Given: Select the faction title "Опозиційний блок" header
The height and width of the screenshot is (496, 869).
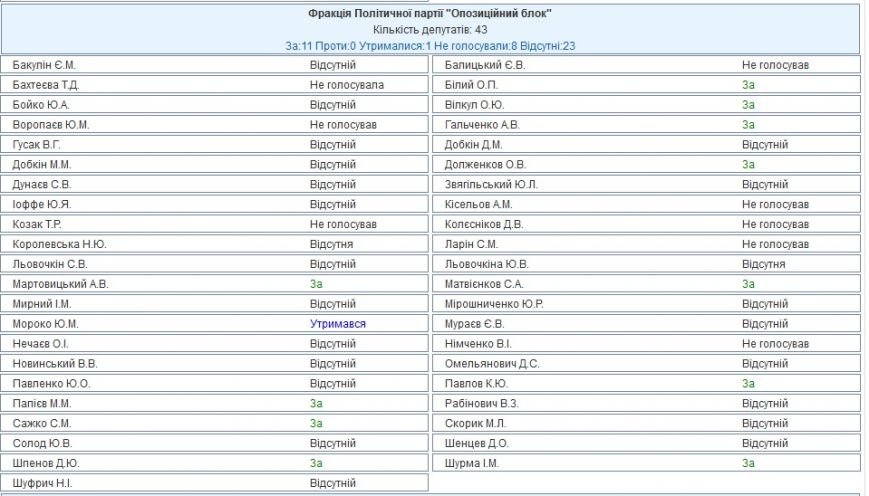Looking at the screenshot, I should pyautogui.click(x=430, y=13).
